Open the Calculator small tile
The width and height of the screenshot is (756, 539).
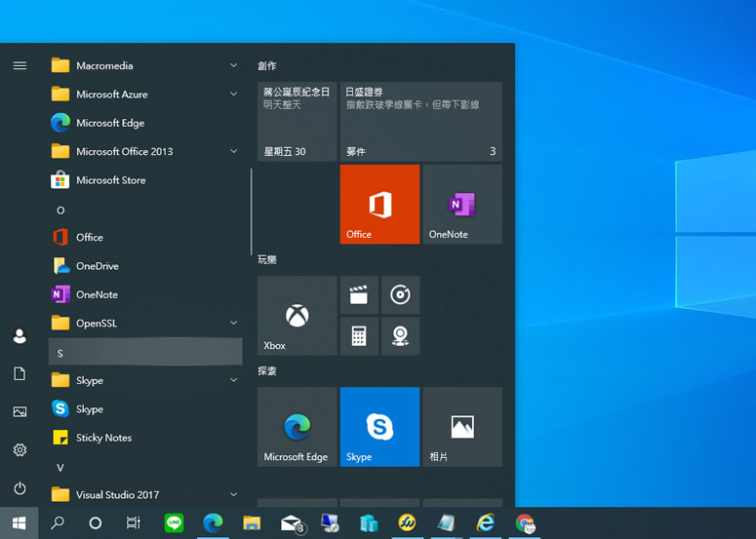[x=359, y=336]
